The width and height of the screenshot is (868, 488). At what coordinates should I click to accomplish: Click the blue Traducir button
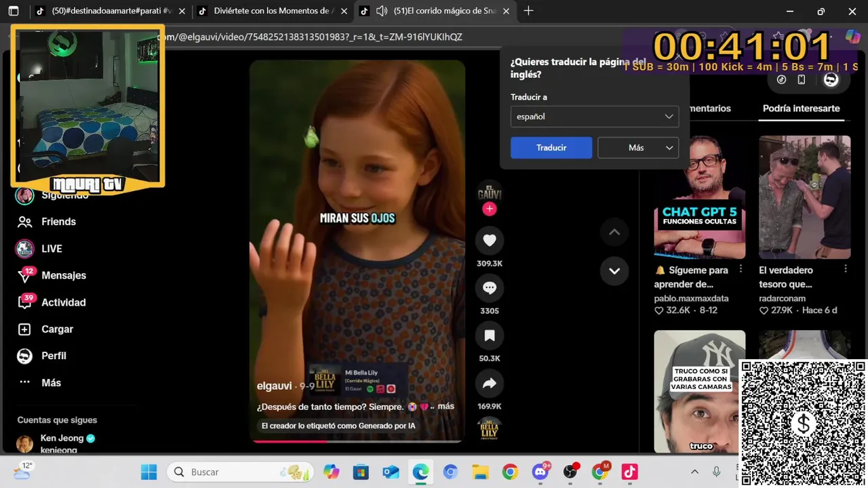click(551, 148)
